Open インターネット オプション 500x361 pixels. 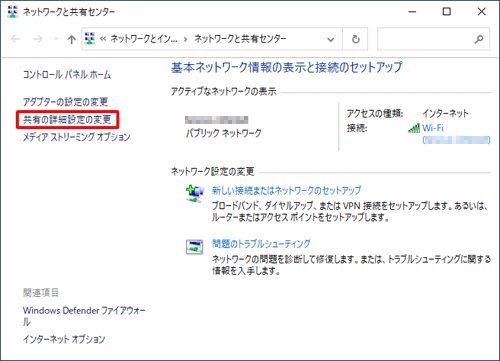tap(64, 339)
